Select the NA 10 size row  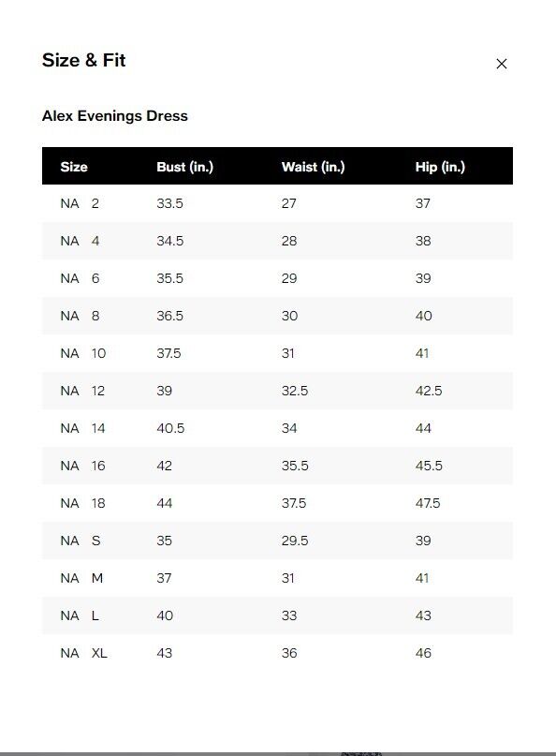click(x=277, y=353)
